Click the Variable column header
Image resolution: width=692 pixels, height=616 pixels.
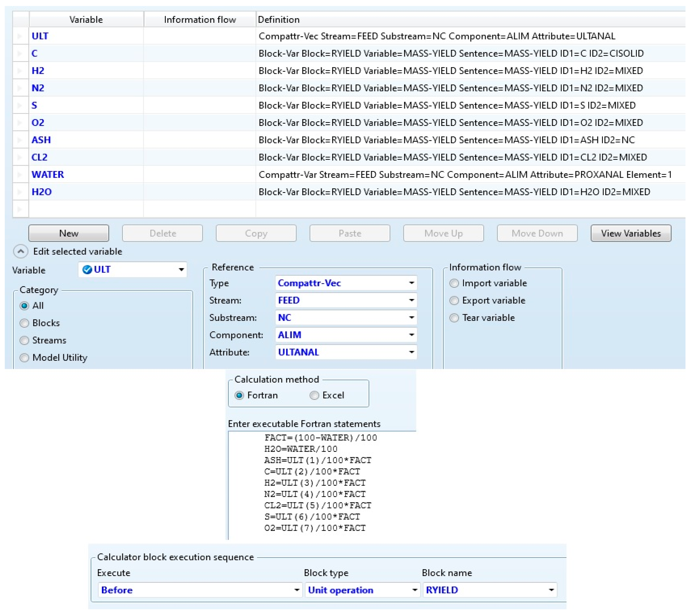coord(86,20)
